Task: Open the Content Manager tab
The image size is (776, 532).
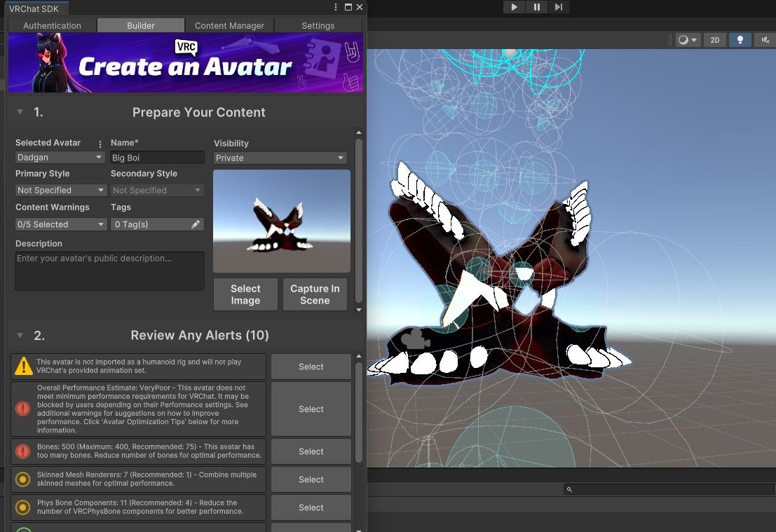Action: pyautogui.click(x=229, y=26)
